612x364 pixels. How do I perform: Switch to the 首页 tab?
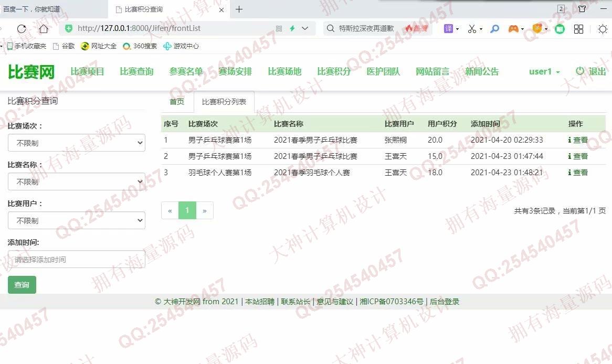pos(177,102)
